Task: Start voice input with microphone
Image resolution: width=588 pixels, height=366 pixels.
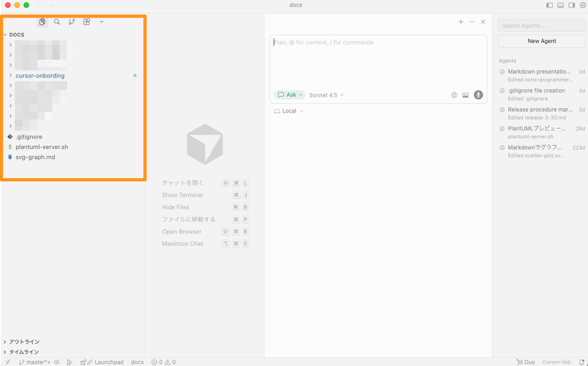Action: pyautogui.click(x=478, y=95)
